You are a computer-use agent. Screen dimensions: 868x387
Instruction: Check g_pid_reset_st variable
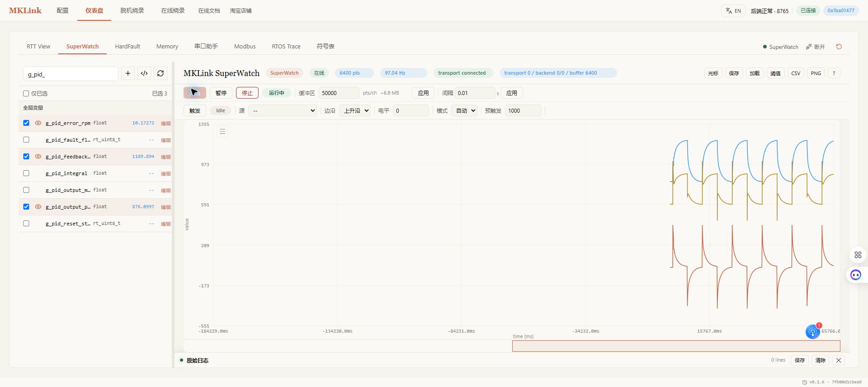click(26, 224)
